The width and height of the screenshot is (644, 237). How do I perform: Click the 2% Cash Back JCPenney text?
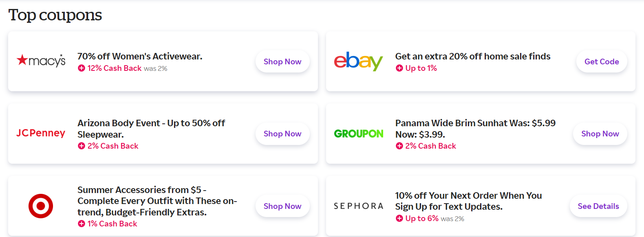point(113,146)
